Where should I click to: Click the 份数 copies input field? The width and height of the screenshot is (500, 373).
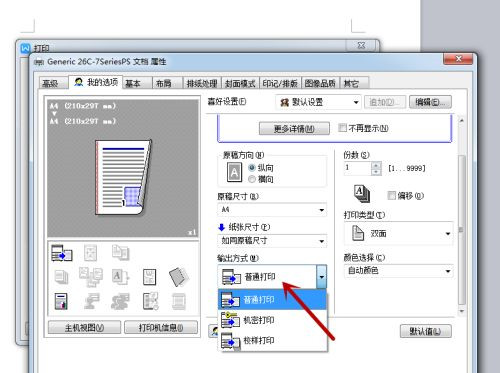[x=358, y=168]
